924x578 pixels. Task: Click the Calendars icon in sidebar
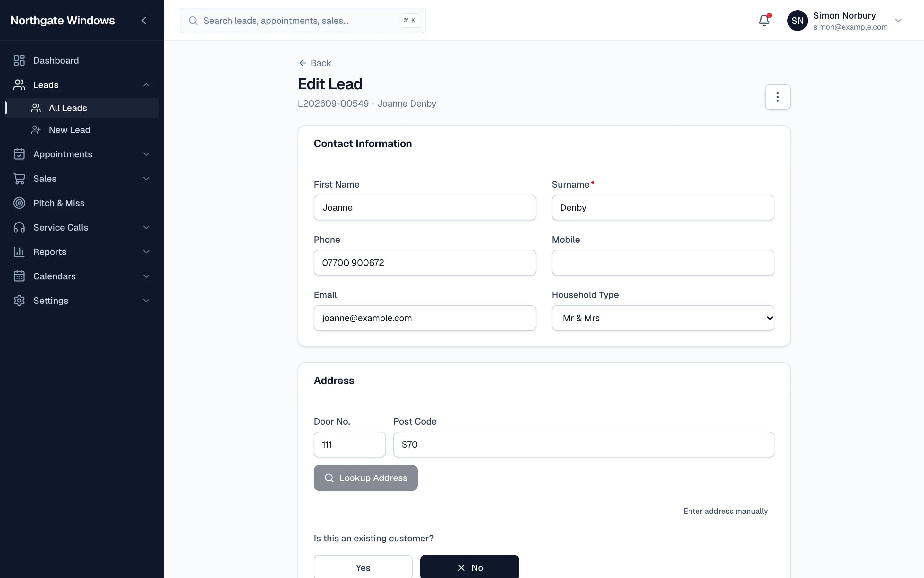click(x=19, y=276)
